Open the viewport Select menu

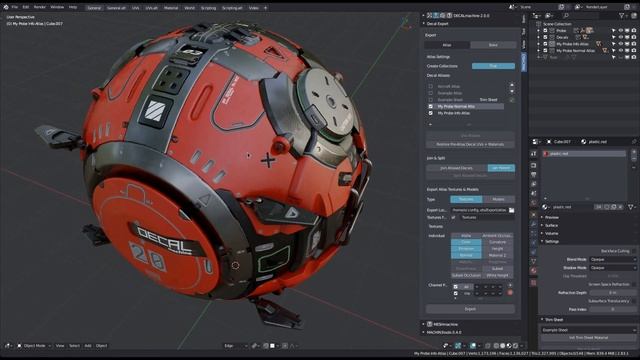point(74,346)
